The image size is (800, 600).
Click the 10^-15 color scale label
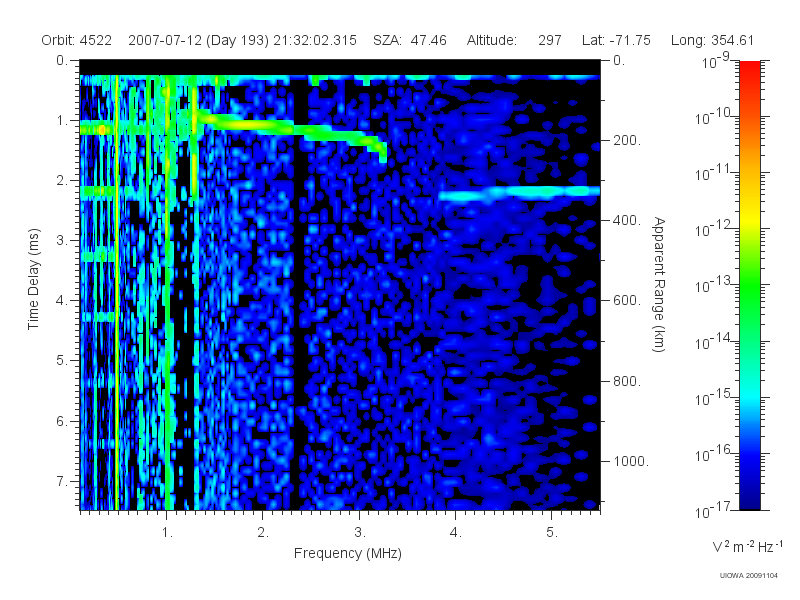click(715, 397)
